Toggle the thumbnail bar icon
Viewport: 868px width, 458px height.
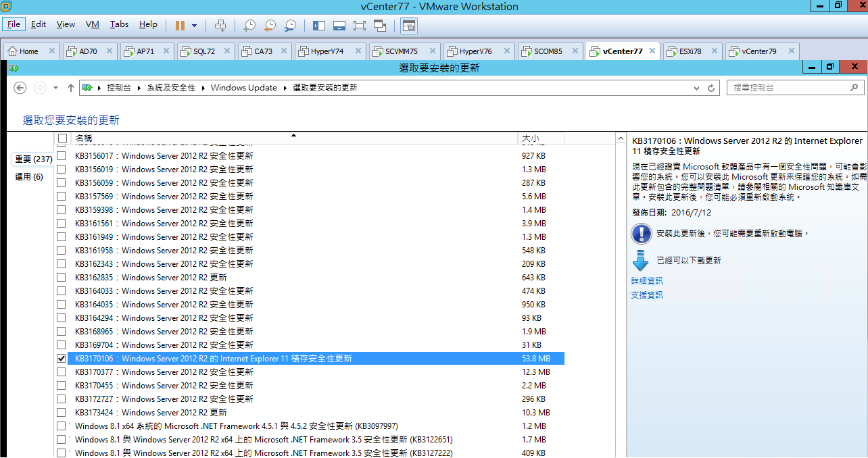coord(339,25)
